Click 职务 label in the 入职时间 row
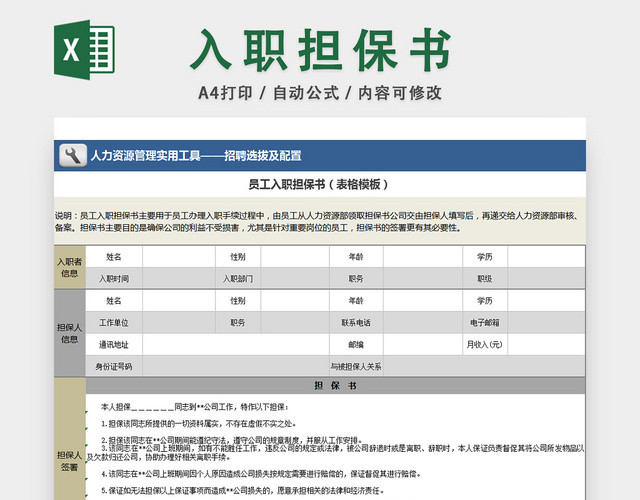The height and width of the screenshot is (500, 640). (356, 279)
